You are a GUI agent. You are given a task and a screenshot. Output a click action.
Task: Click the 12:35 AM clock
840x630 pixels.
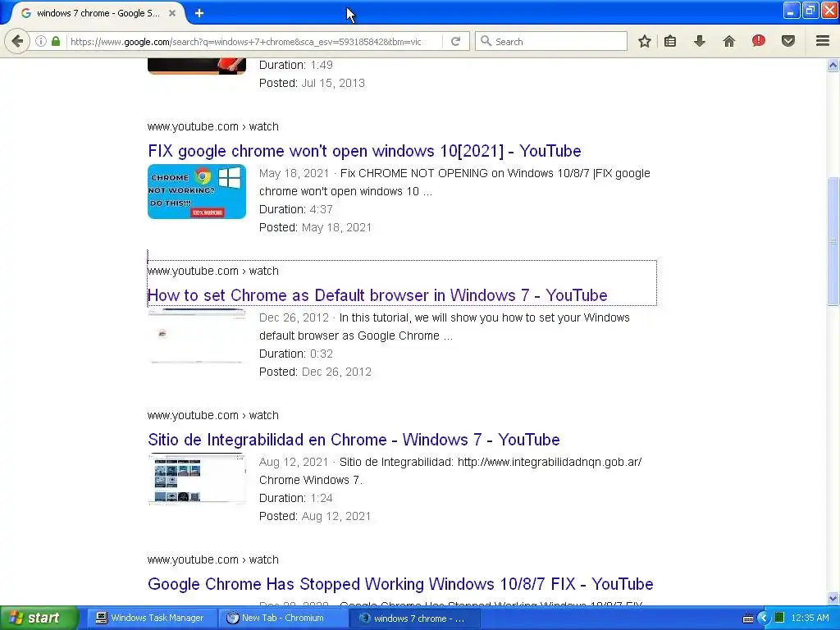(x=810, y=619)
